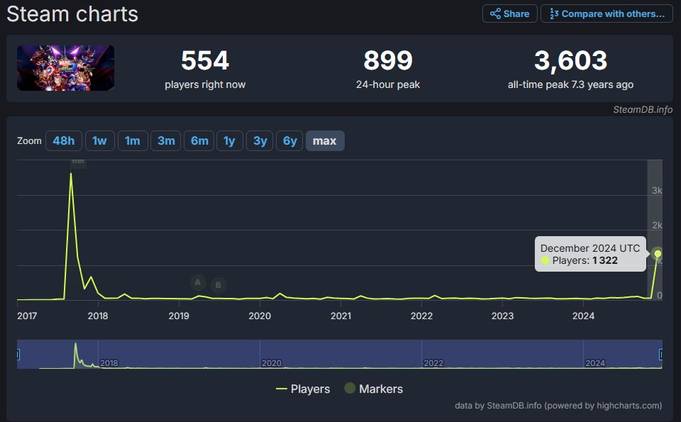Click the 2020 label in navigator
Screen dimensions: 681x422
coord(271,363)
